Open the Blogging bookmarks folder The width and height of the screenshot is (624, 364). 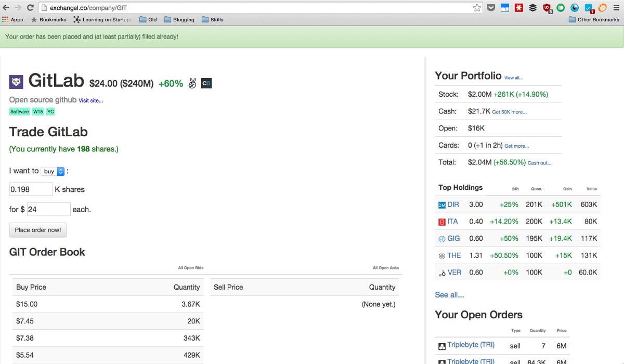click(179, 20)
